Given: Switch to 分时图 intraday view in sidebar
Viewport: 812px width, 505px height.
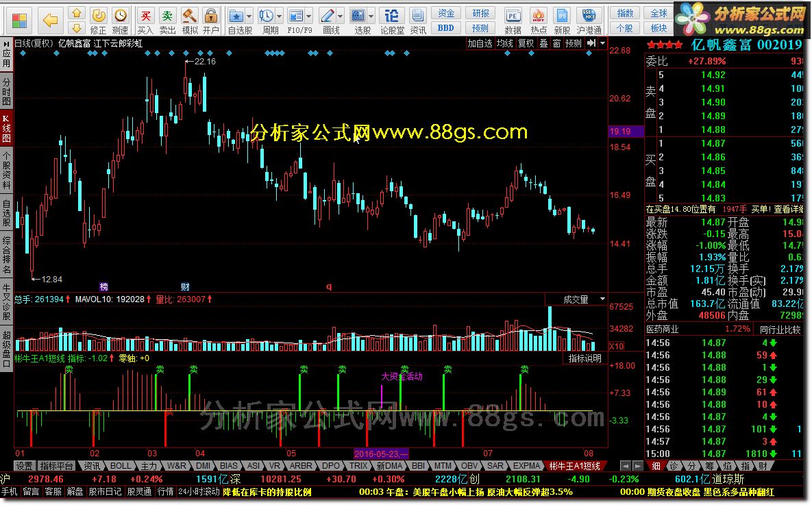Looking at the screenshot, I should pyautogui.click(x=6, y=91).
